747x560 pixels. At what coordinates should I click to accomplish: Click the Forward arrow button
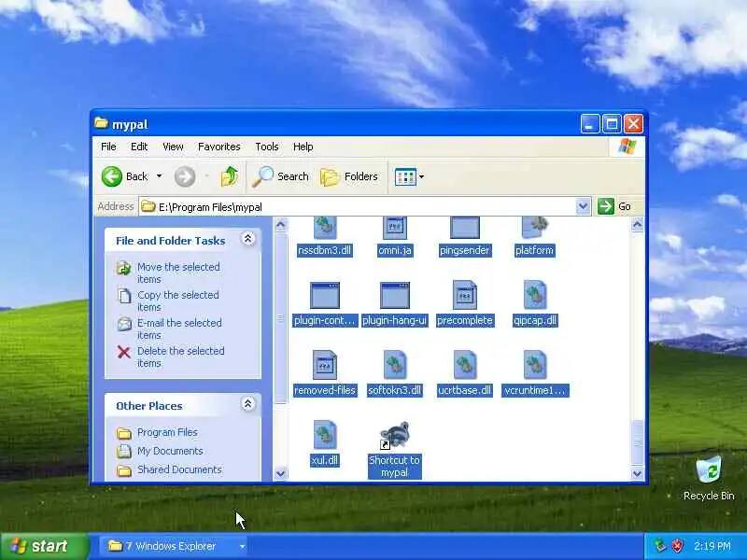tap(185, 176)
